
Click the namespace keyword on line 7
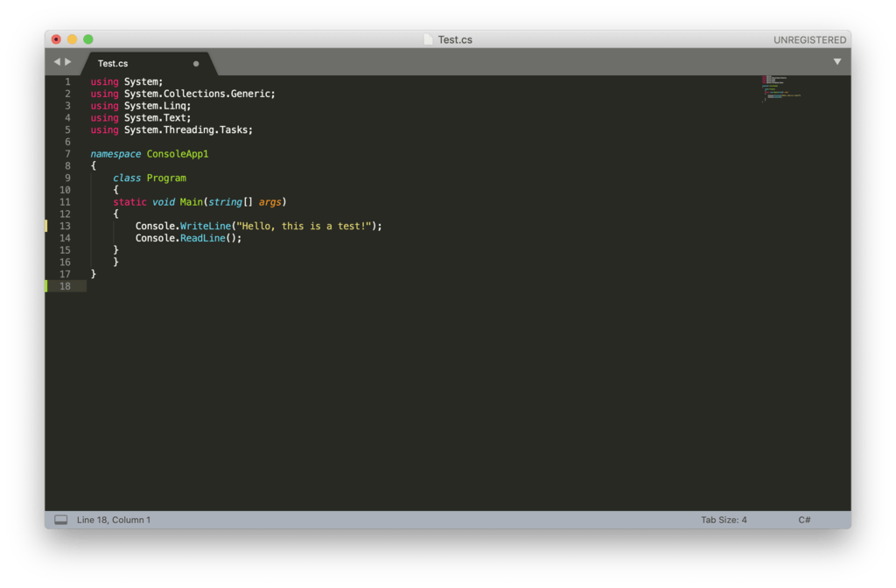[115, 153]
